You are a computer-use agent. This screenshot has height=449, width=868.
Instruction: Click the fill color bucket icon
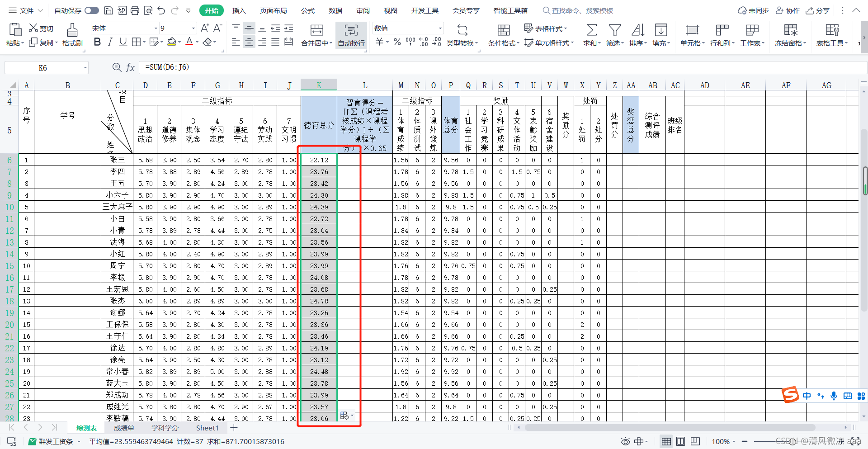[171, 42]
